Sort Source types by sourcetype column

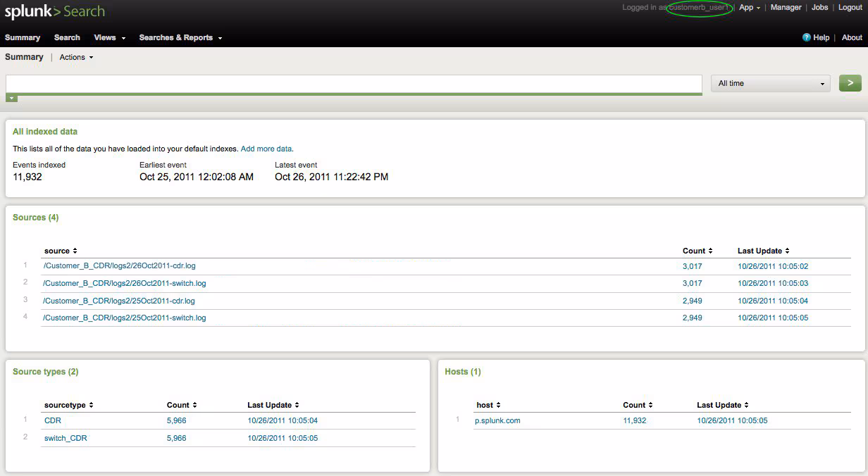pyautogui.click(x=68, y=405)
